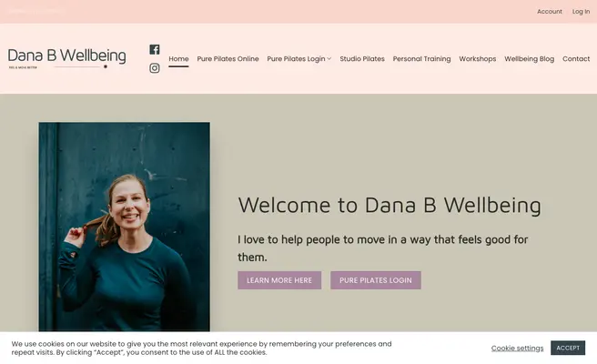Expand the Pure Pilates Login chevron
The image size is (597, 364).
click(x=329, y=58)
